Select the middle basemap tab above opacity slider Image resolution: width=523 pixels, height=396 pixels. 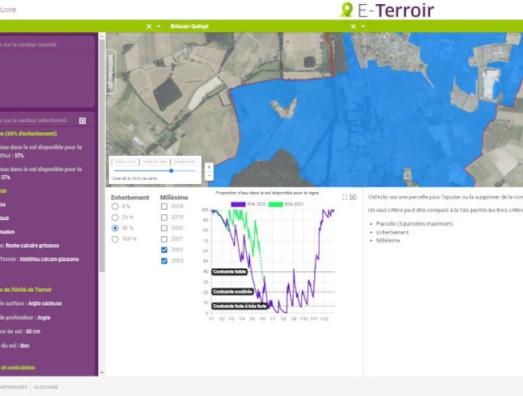point(154,162)
